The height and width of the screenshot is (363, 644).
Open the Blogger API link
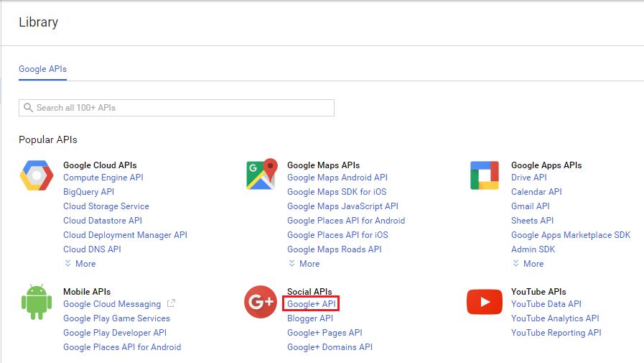(310, 318)
